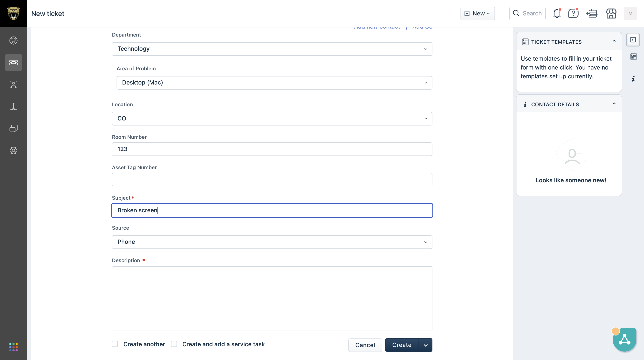644x360 pixels.
Task: Open the Tickets section in sidebar
Action: click(x=14, y=63)
